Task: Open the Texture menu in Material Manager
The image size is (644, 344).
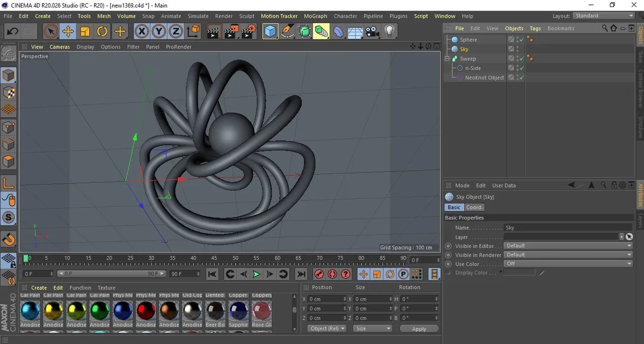Action: [106, 288]
